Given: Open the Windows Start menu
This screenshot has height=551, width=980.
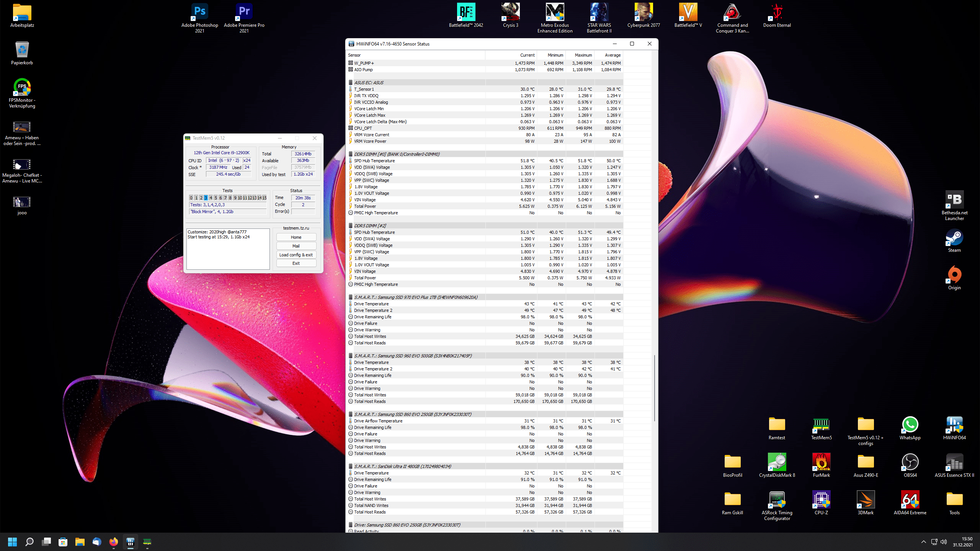Looking at the screenshot, I should pos(12,542).
